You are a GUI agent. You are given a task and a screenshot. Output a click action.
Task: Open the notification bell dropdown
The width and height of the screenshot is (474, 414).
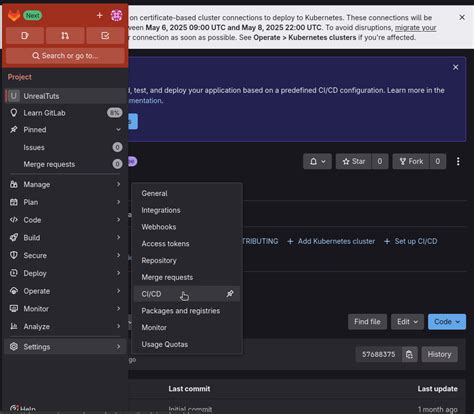coord(317,161)
